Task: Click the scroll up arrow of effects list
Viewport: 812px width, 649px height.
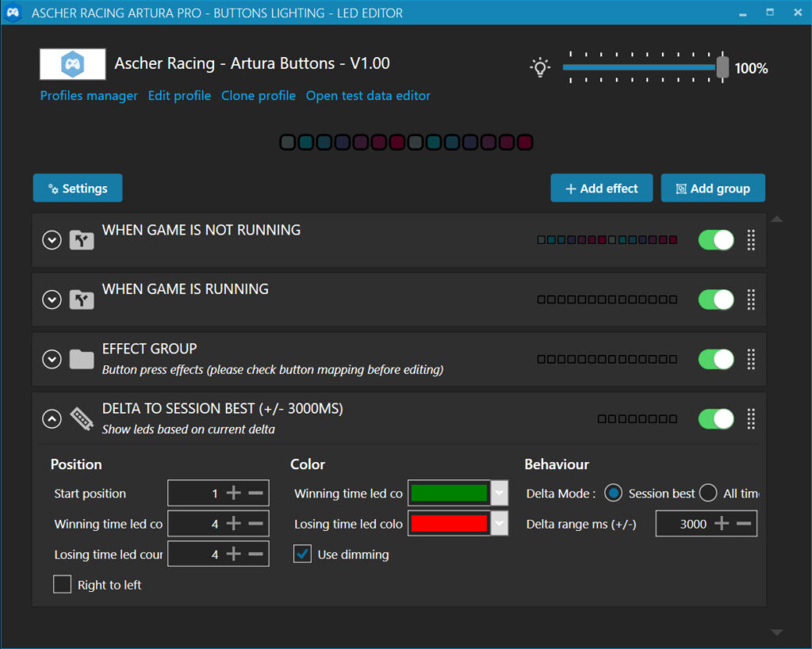Action: 776,220
